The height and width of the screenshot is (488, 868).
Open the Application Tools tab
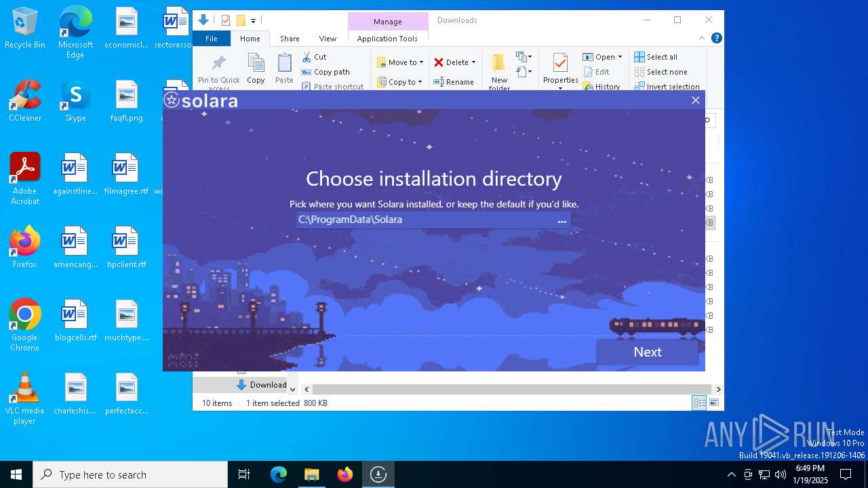[x=387, y=39]
